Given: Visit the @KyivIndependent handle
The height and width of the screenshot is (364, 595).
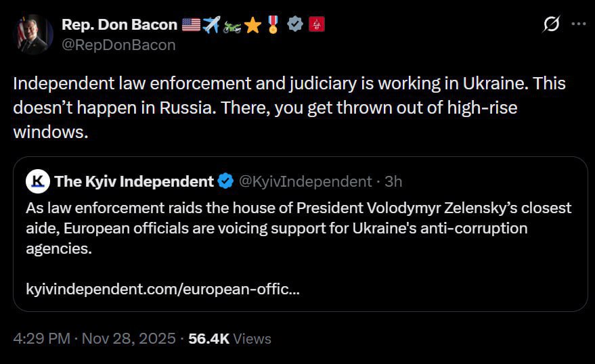Looking at the screenshot, I should 306,181.
